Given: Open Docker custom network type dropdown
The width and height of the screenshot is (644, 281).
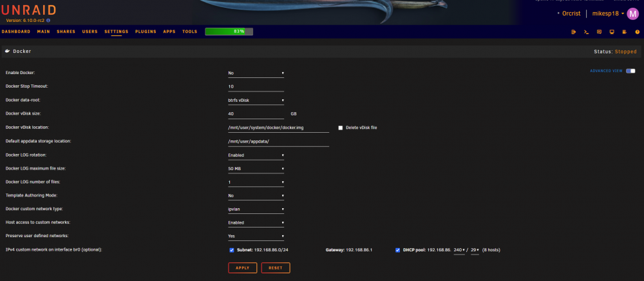Looking at the screenshot, I should point(256,209).
